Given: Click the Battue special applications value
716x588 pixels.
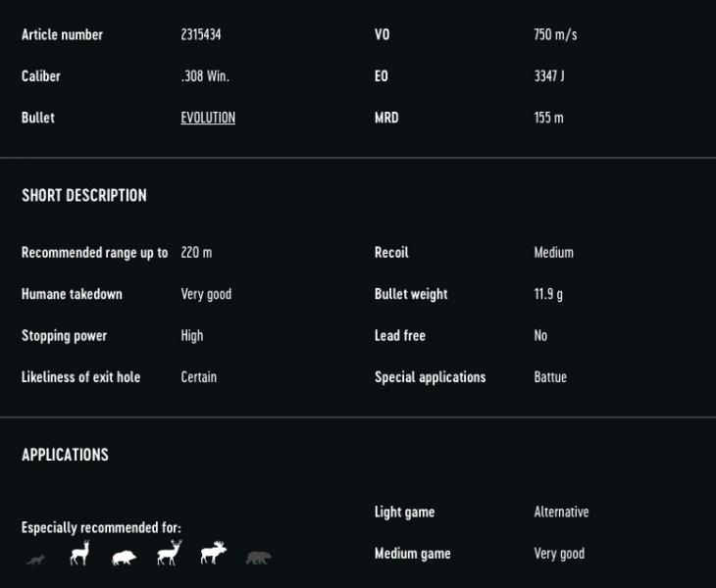Looking at the screenshot, I should click(550, 377).
